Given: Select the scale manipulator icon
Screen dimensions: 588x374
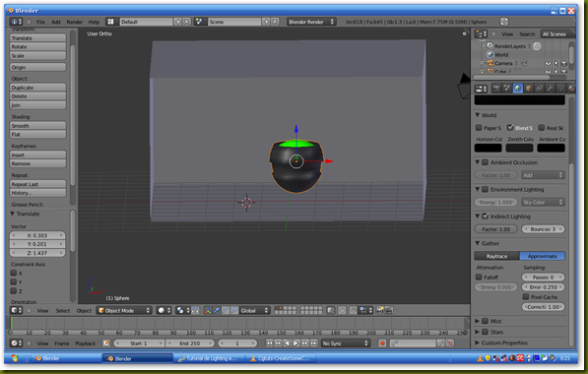Looking at the screenshot, I should [x=234, y=310].
